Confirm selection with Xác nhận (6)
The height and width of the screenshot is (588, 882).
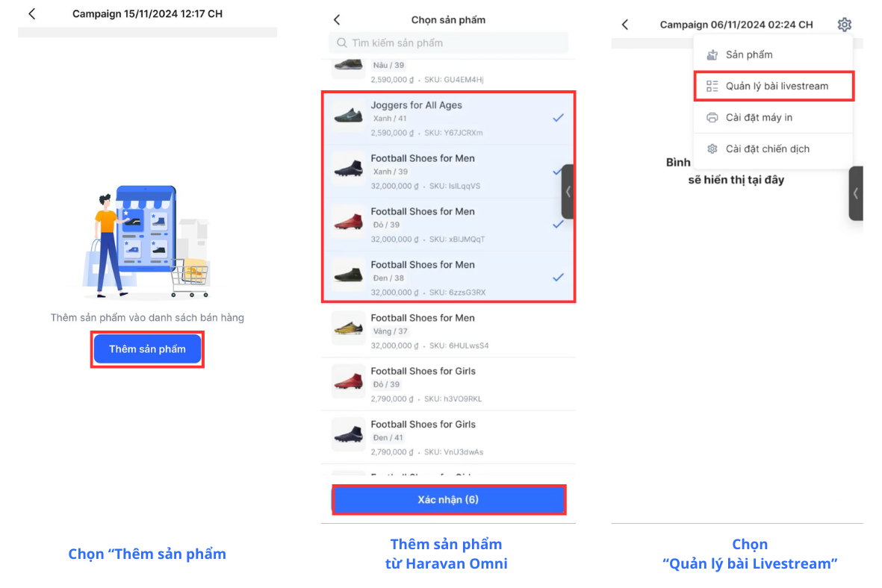click(x=448, y=499)
